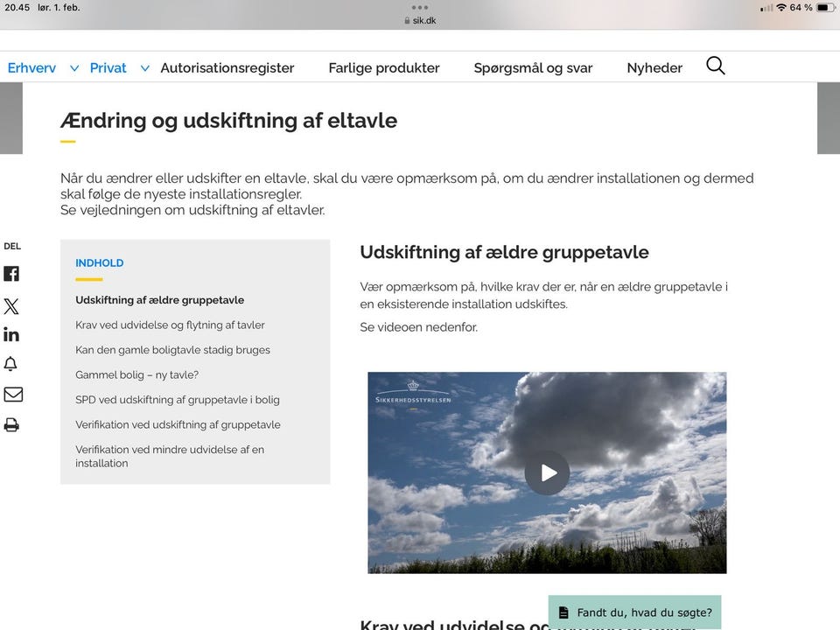Open site search with the magnifier icon
The height and width of the screenshot is (630, 840).
click(715, 65)
